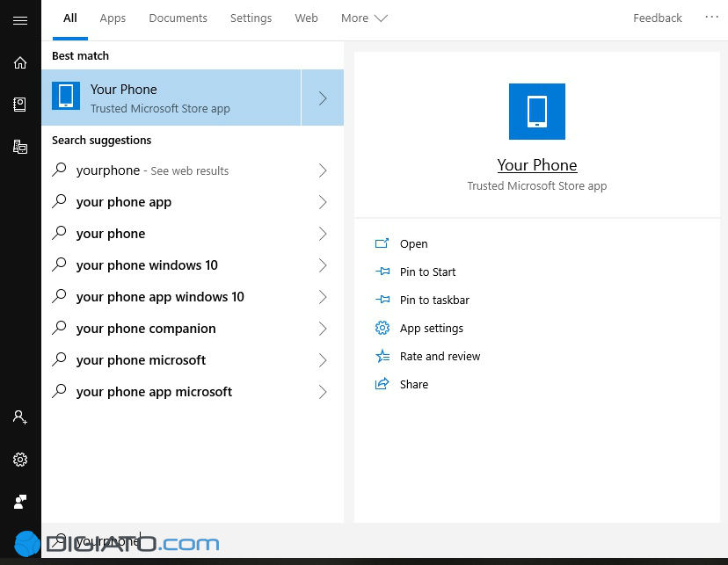Image resolution: width=728 pixels, height=565 pixels.
Task: Click Open text for Your Phone
Action: click(414, 244)
